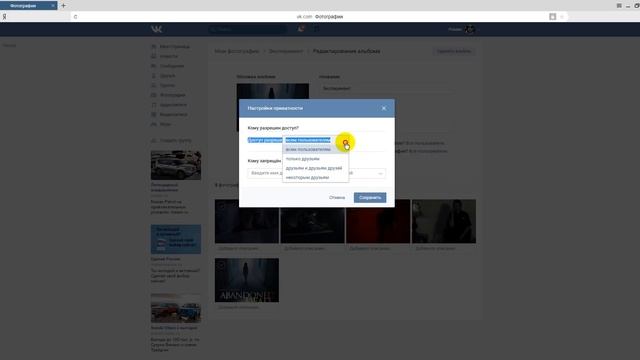Click the VK logo in the header
This screenshot has height=360, width=640.
(157, 29)
